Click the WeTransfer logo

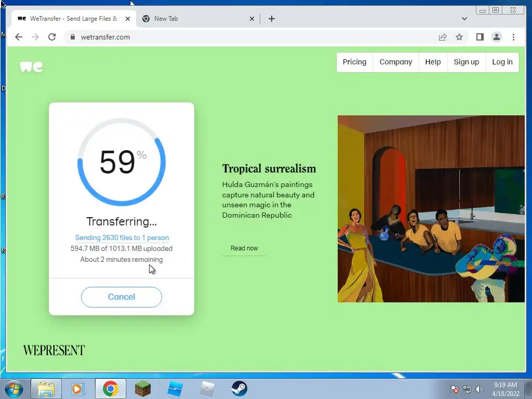[x=31, y=66]
